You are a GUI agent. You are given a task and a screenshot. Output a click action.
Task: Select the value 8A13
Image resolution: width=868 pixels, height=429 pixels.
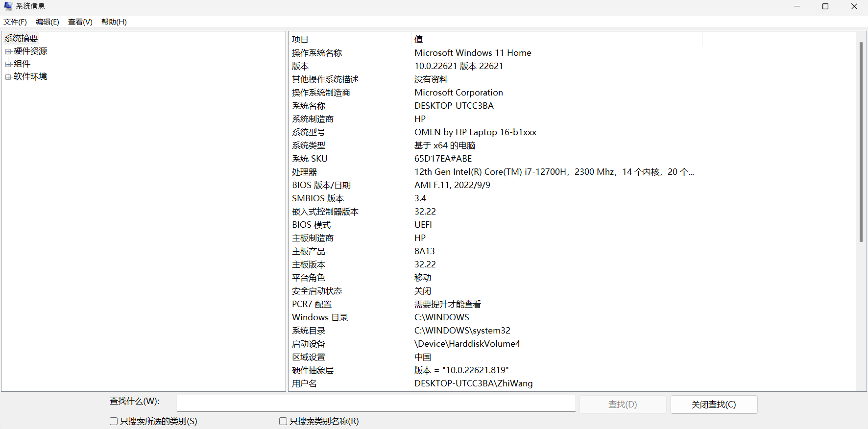click(425, 251)
